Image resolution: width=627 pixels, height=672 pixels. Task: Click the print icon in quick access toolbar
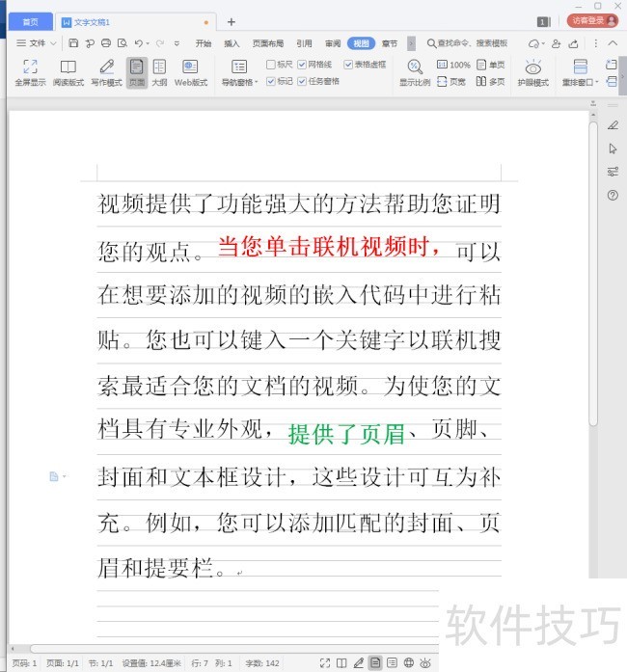[x=106, y=43]
